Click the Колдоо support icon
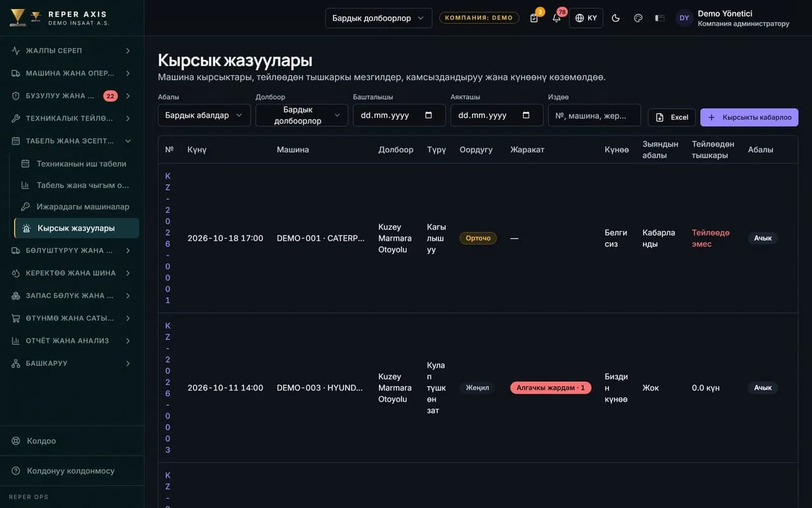Image resolution: width=812 pixels, height=508 pixels. point(16,441)
